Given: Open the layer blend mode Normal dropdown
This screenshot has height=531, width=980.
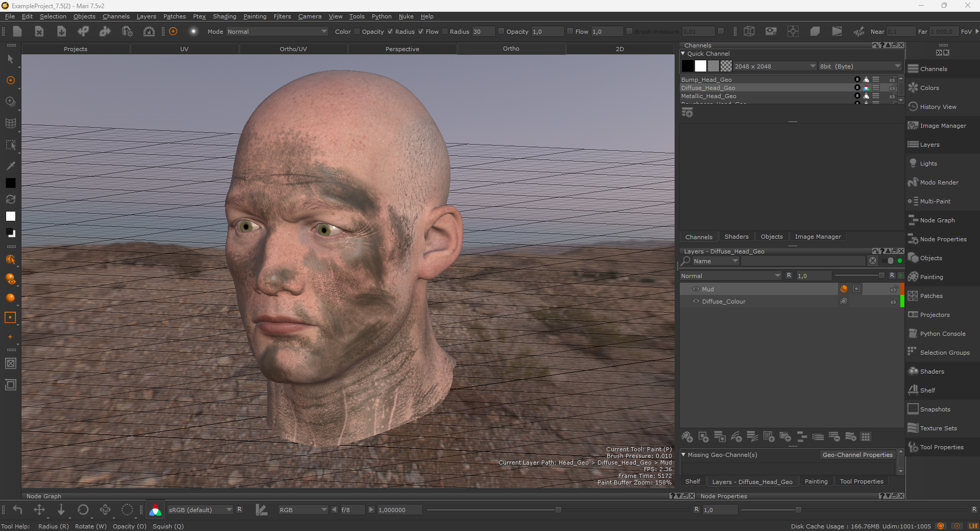Looking at the screenshot, I should point(730,275).
